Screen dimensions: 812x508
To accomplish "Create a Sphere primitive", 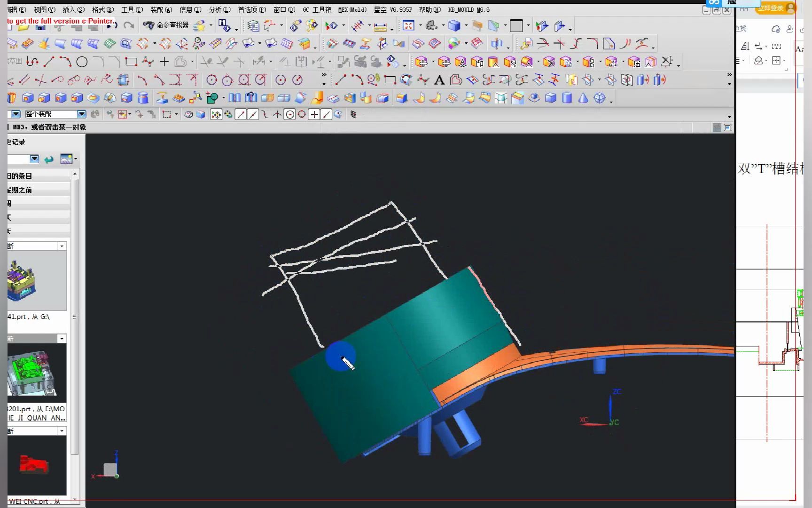I will [600, 98].
